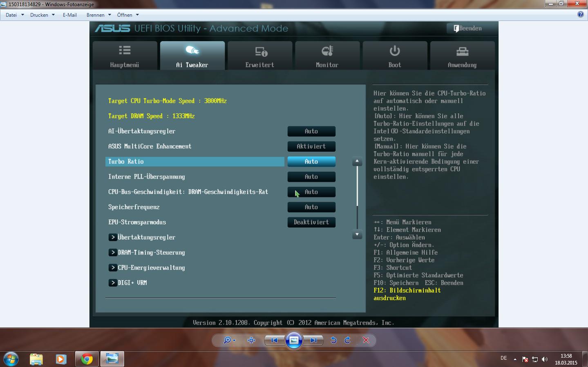Open the Turbo Ratio Auto value
The width and height of the screenshot is (588, 367).
(x=311, y=162)
